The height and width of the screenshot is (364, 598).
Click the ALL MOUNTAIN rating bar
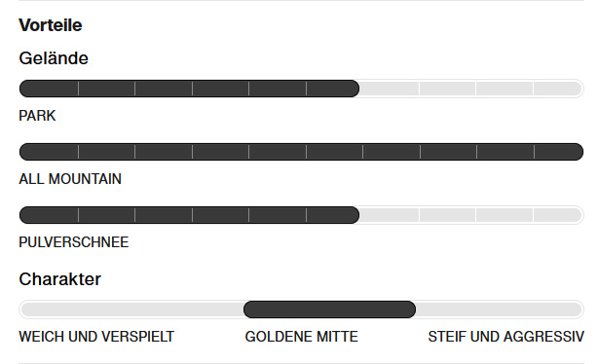(301, 152)
